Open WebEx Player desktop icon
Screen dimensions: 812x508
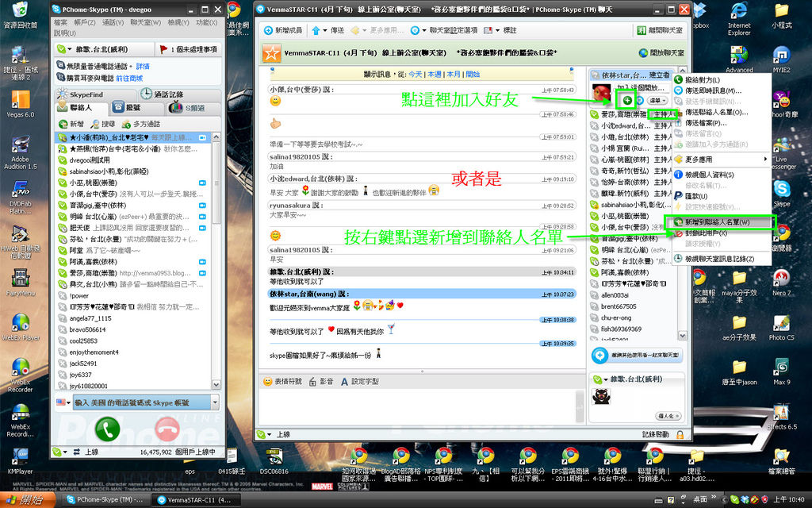[x=20, y=326]
